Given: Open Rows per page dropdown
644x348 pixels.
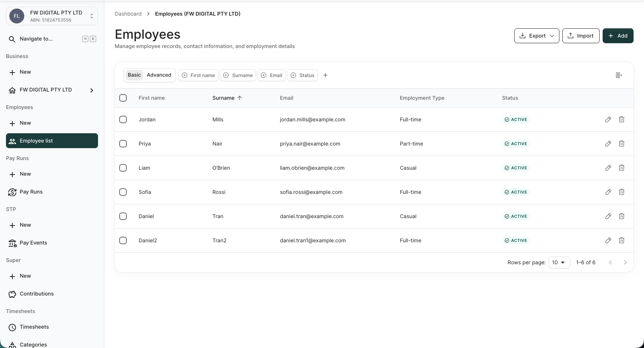Looking at the screenshot, I should coord(559,262).
